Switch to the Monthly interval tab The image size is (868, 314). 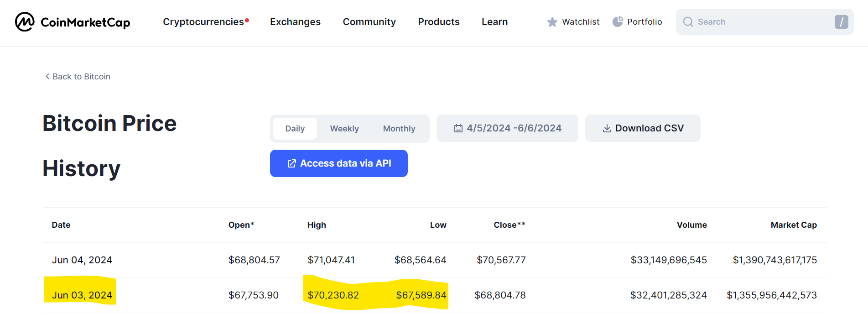tap(399, 129)
